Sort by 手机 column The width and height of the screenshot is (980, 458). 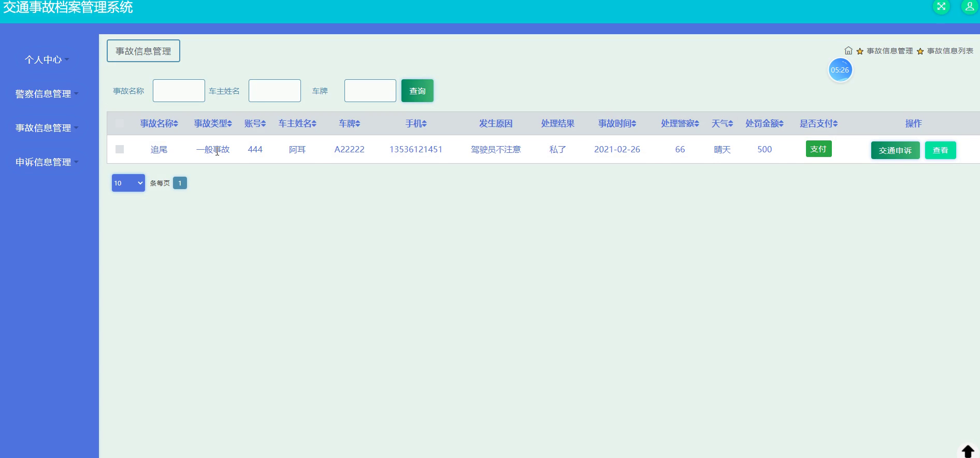pos(416,123)
